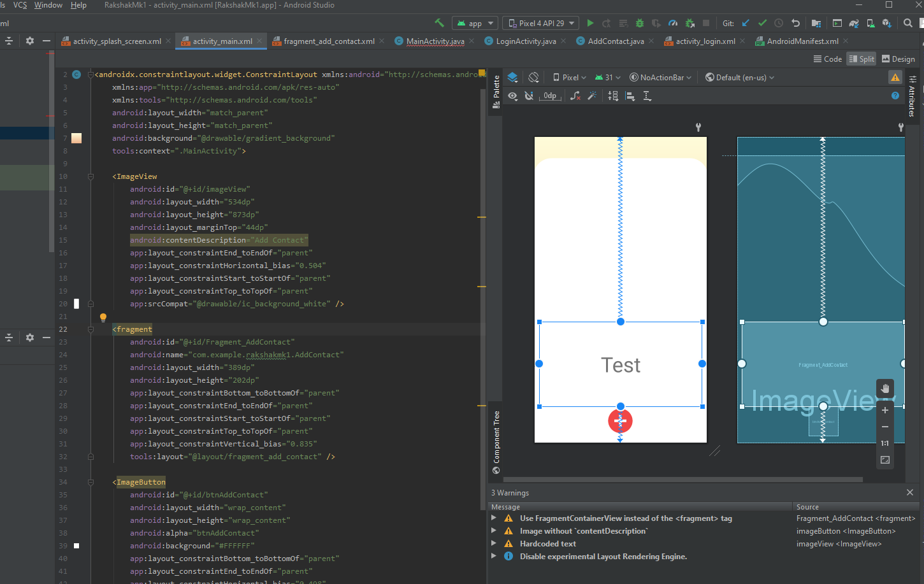Toggle view options eye icon
Viewport: 924px width, 584px height.
point(512,96)
